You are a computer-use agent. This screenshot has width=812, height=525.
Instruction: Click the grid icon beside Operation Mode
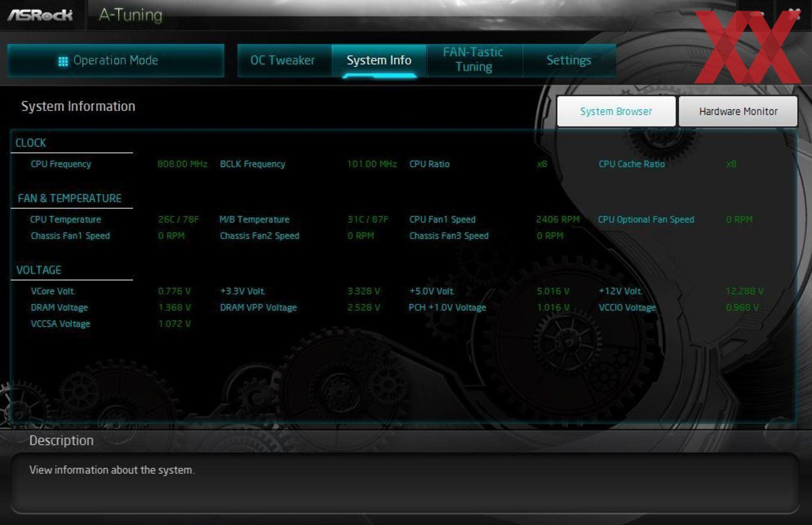tap(63, 61)
